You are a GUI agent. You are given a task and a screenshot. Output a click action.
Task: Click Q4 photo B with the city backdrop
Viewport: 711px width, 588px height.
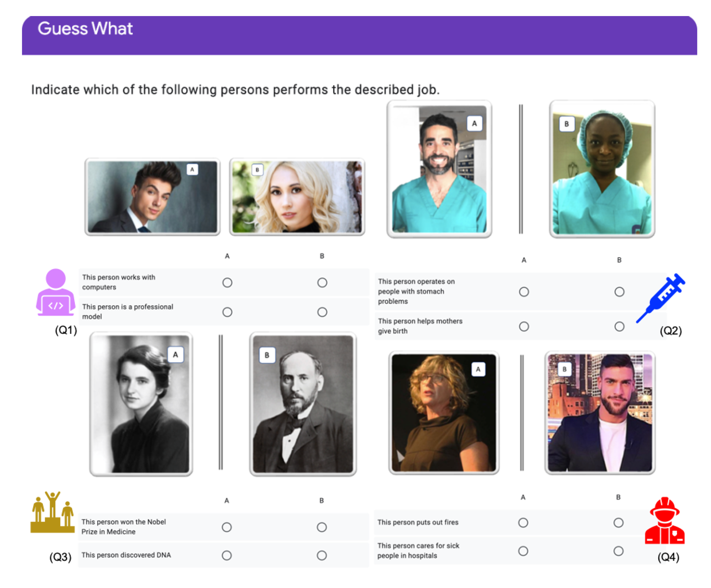click(x=599, y=412)
